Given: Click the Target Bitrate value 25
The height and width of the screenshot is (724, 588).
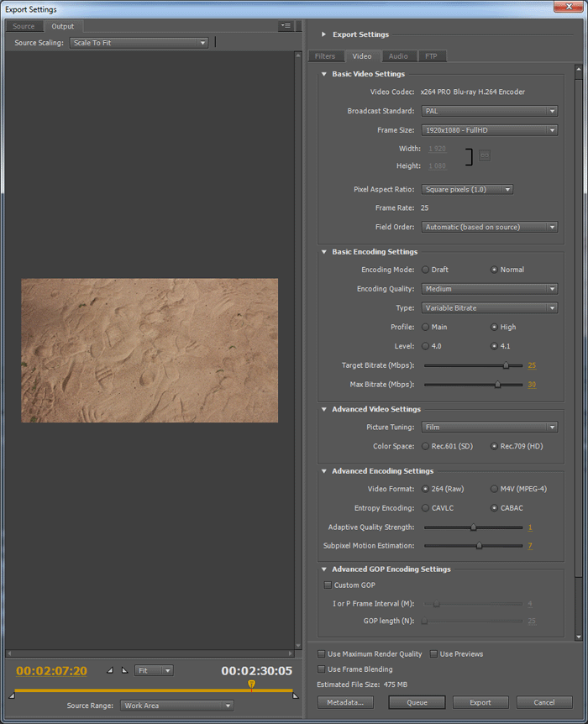Looking at the screenshot, I should point(532,365).
